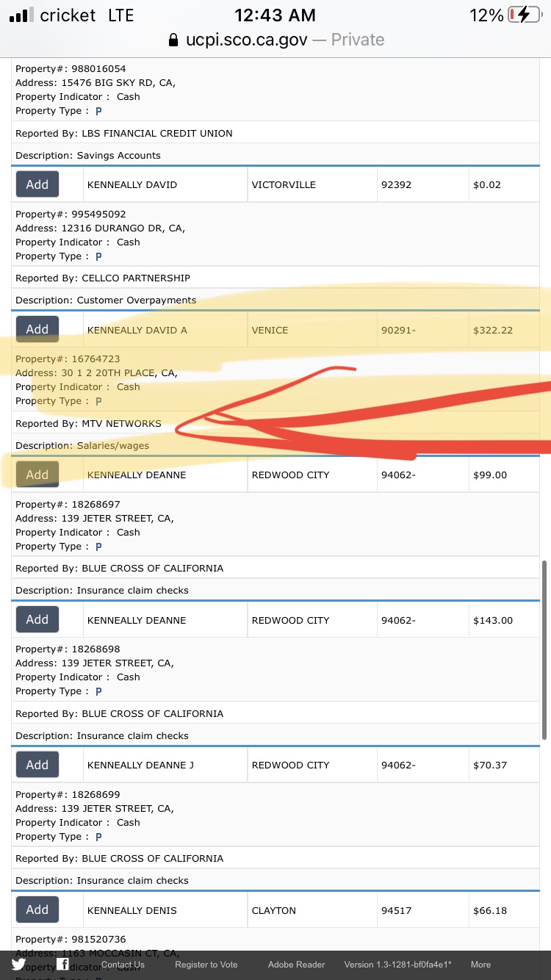Select Reported By: CELLCO PARTNERSHIP text

(103, 278)
